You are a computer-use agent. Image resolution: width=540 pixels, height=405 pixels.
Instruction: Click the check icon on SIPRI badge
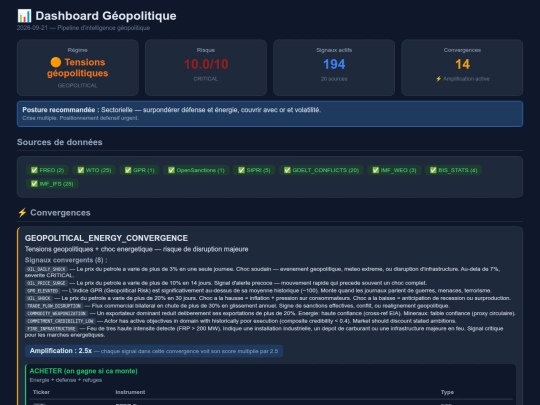pos(241,170)
